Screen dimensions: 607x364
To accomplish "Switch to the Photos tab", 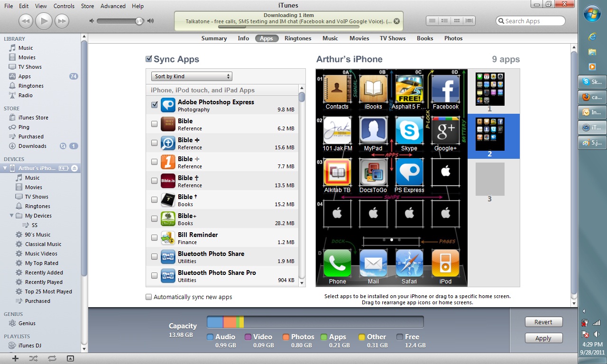I will [453, 38].
